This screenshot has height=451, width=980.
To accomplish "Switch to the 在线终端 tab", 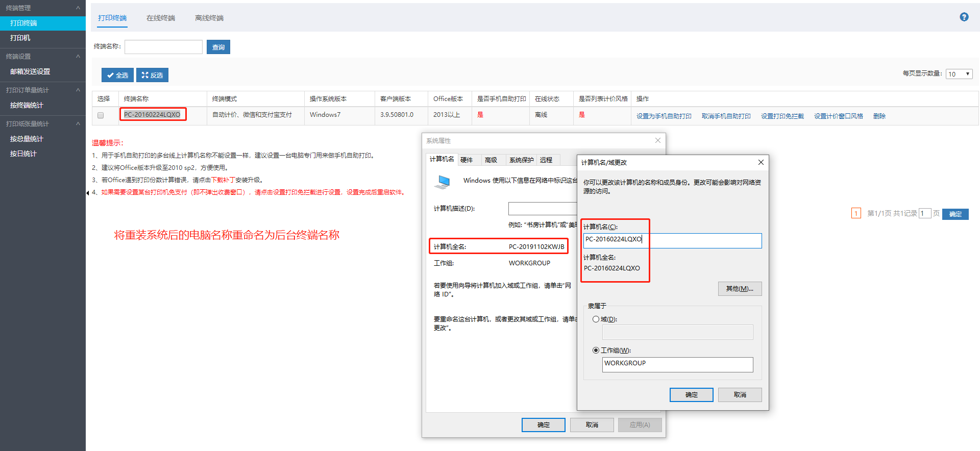I will tap(161, 18).
